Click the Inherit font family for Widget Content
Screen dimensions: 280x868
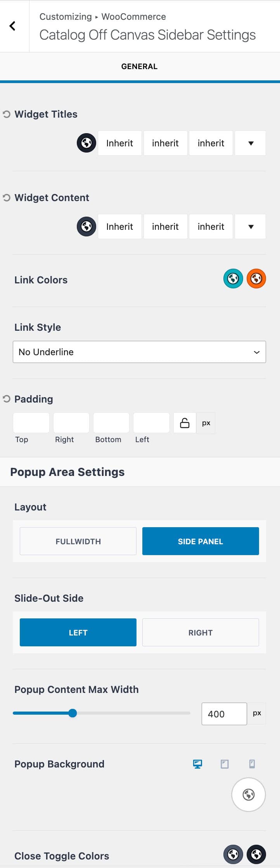pos(119,226)
